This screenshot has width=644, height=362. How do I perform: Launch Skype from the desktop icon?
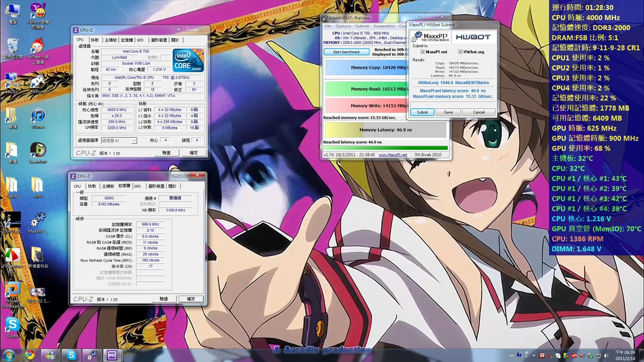point(12,327)
